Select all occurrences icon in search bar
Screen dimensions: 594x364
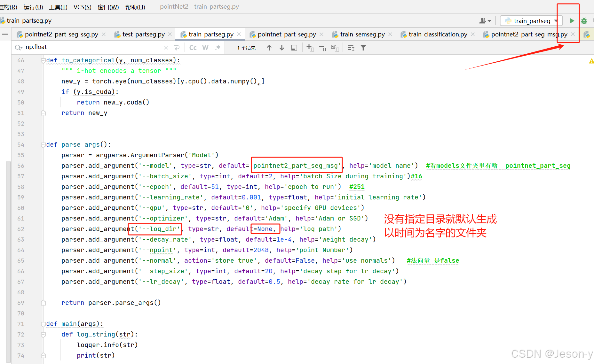pyautogui.click(x=335, y=48)
